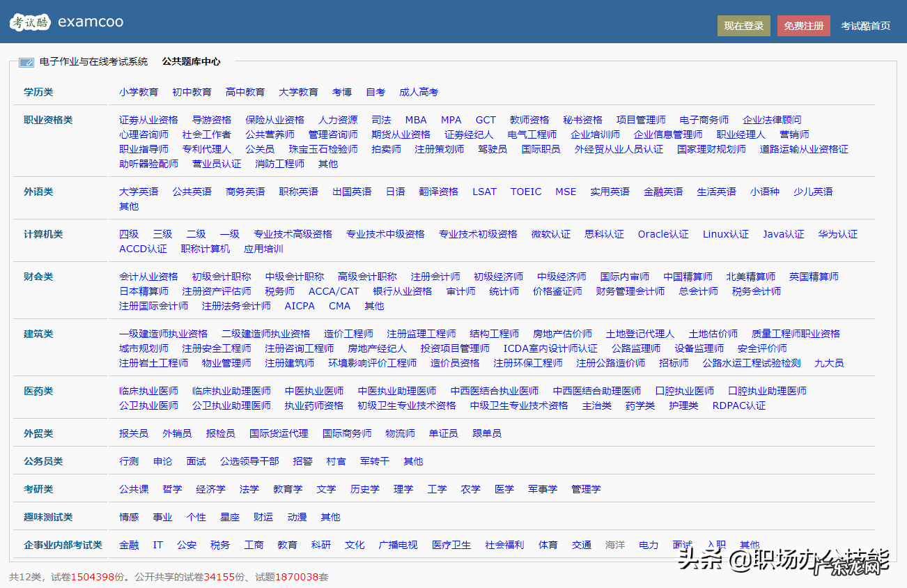Click the 现在登录 button

744,26
